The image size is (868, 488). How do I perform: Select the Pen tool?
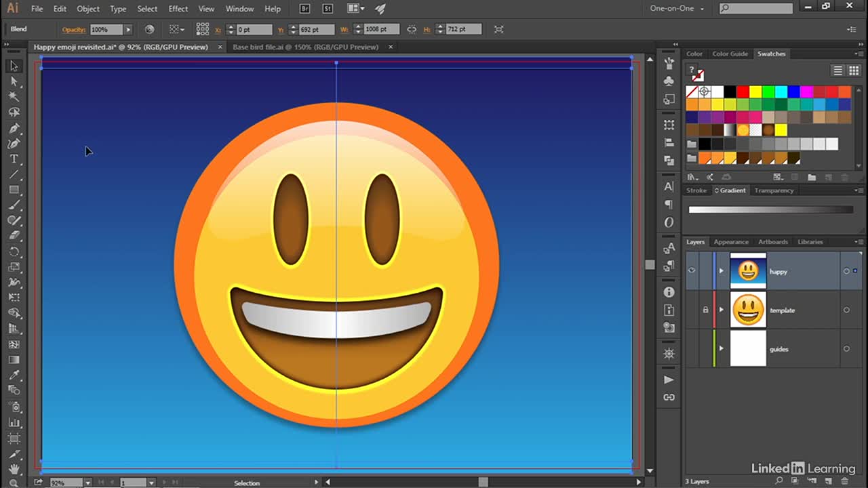coord(14,128)
